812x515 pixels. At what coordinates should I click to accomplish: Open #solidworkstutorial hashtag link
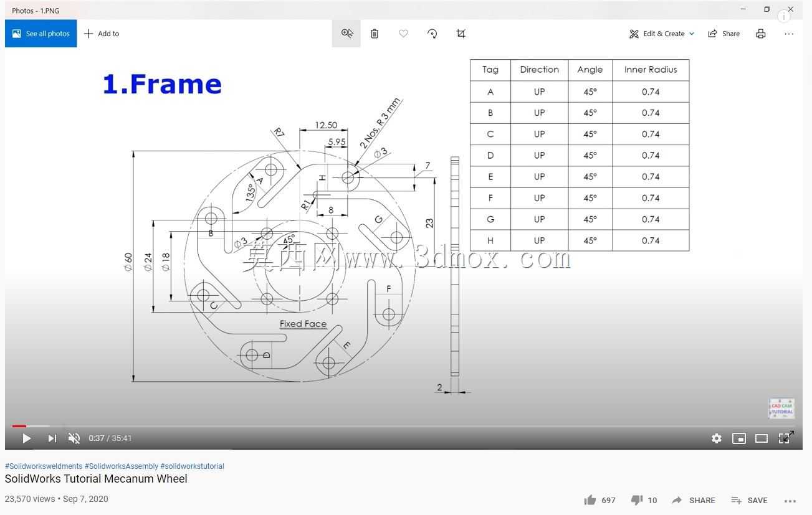pyautogui.click(x=192, y=466)
